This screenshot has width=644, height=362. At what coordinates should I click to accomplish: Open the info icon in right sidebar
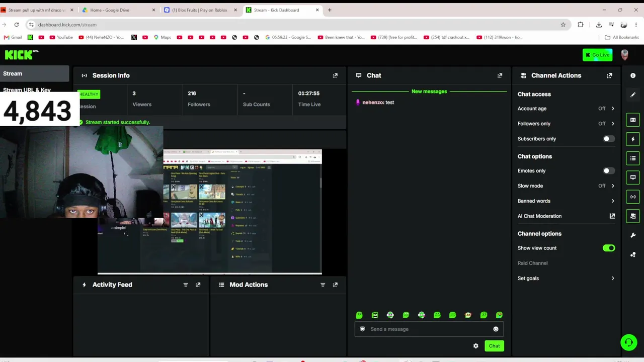(x=633, y=75)
